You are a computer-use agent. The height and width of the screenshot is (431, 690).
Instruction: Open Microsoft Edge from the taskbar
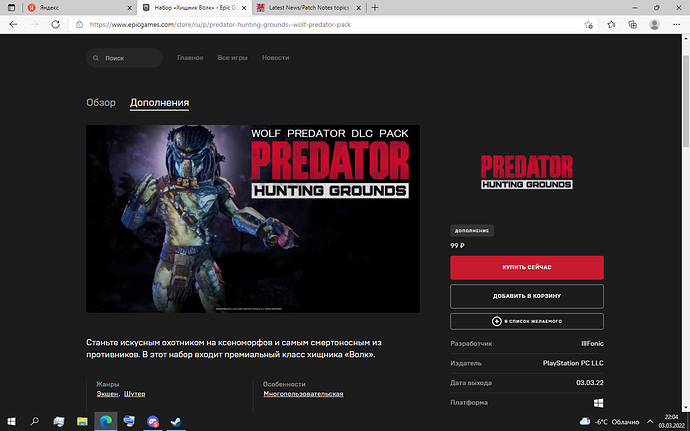click(x=106, y=421)
